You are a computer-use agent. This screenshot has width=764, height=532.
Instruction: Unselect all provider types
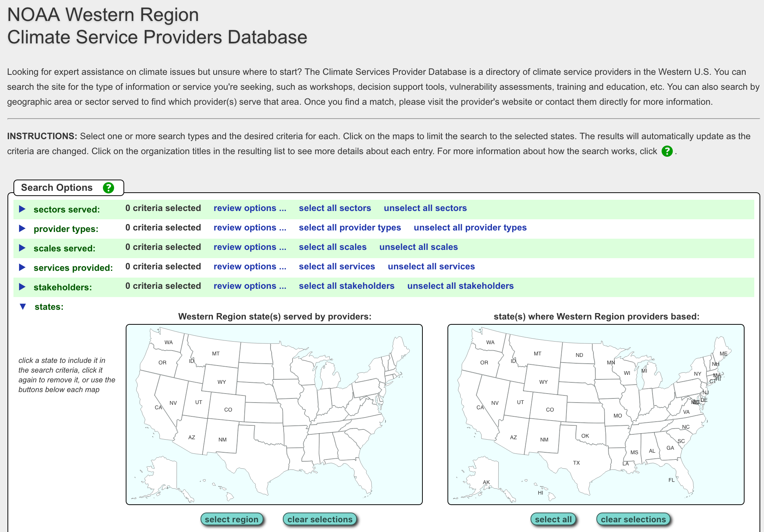[470, 227]
